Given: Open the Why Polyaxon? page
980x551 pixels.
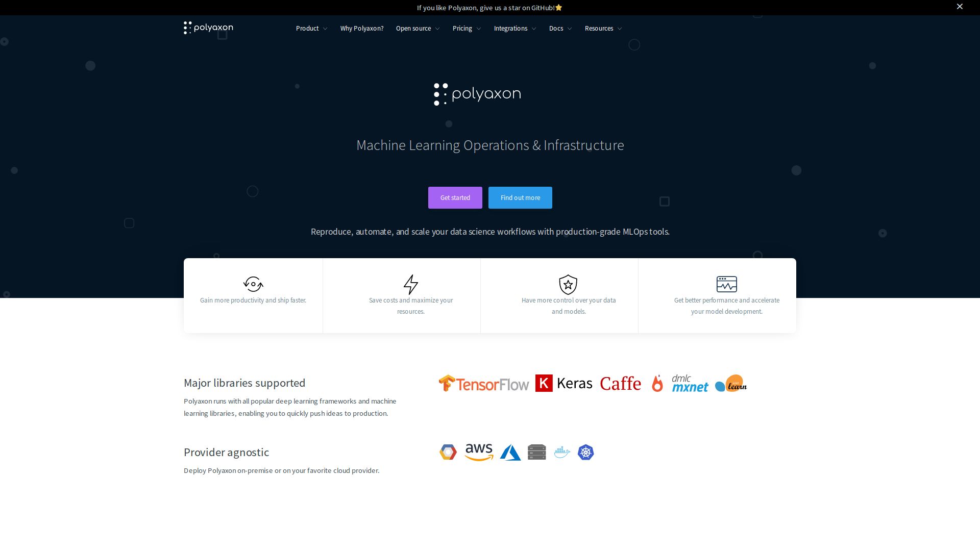Looking at the screenshot, I should 362,29.
